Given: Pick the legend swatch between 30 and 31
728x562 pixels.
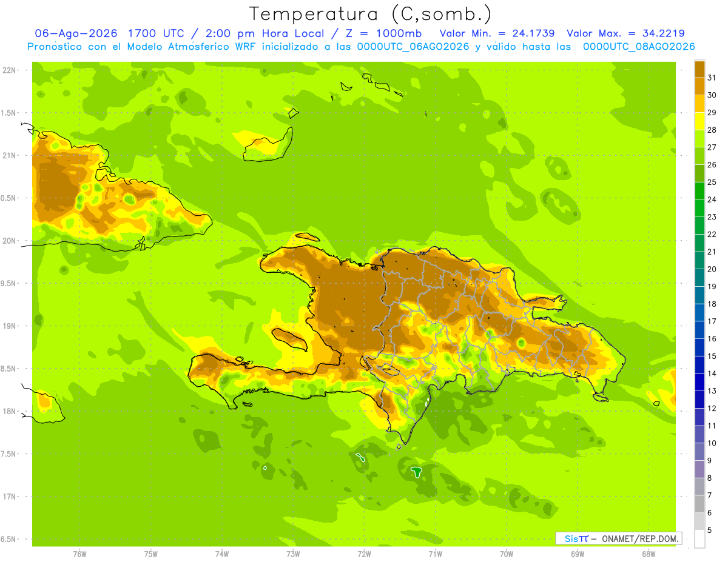Looking at the screenshot, I should pyautogui.click(x=699, y=87).
